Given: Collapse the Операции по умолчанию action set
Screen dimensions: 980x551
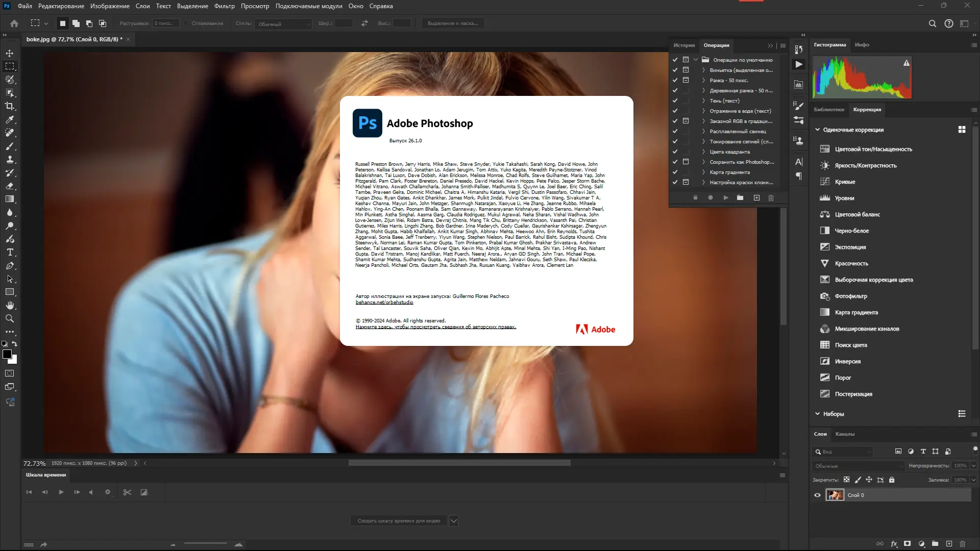Looking at the screenshot, I should tap(696, 60).
